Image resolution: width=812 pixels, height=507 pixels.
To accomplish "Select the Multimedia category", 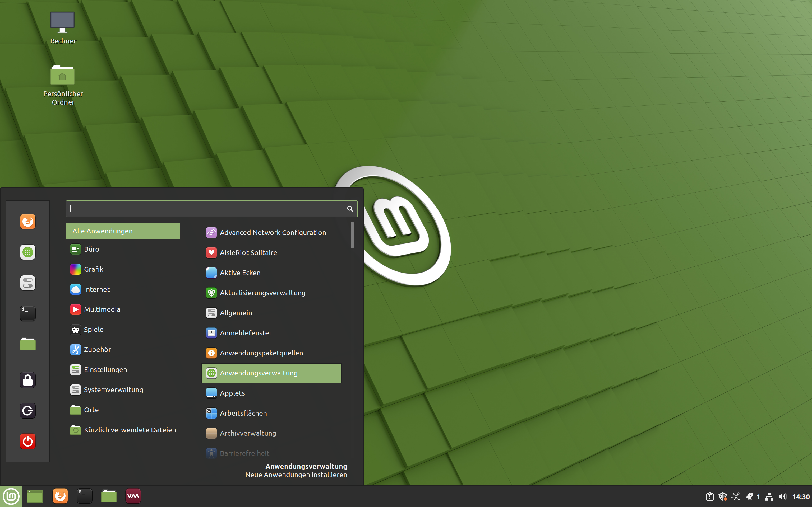I will pyautogui.click(x=102, y=309).
